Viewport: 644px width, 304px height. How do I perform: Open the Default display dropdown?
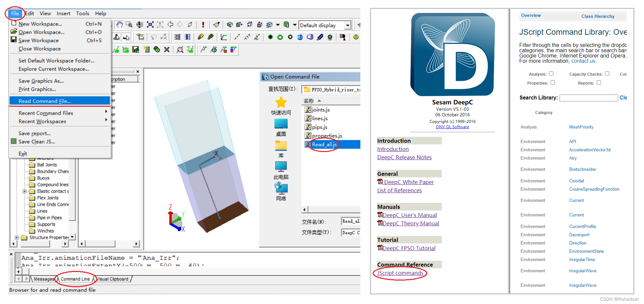(x=347, y=25)
